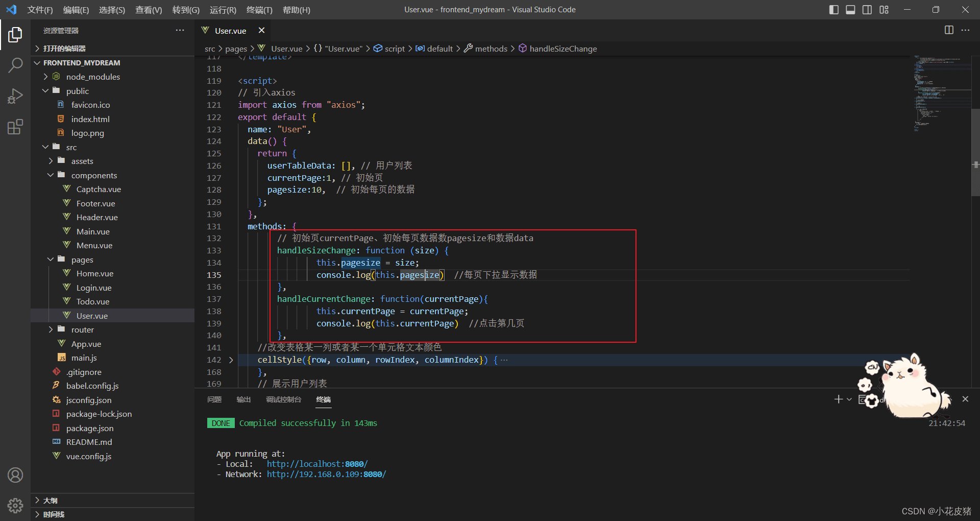The height and width of the screenshot is (521, 980).
Task: Open the Run and Debug view
Action: point(15,96)
